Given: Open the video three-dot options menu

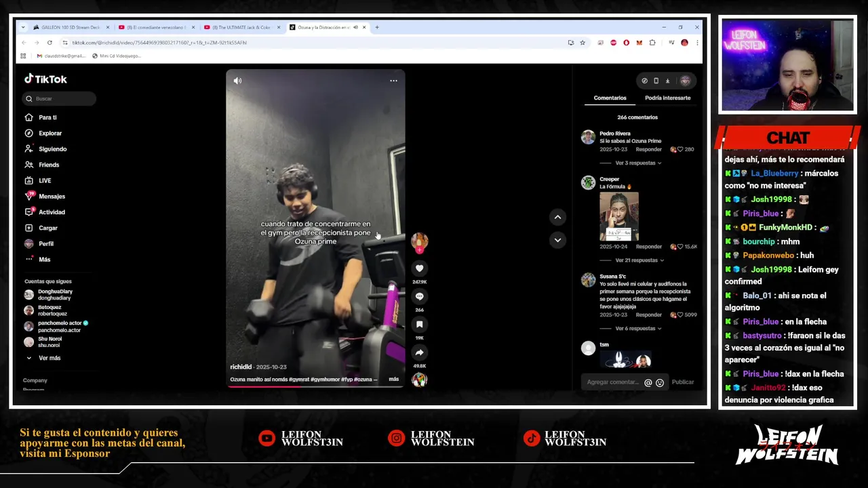Looking at the screenshot, I should [x=393, y=81].
